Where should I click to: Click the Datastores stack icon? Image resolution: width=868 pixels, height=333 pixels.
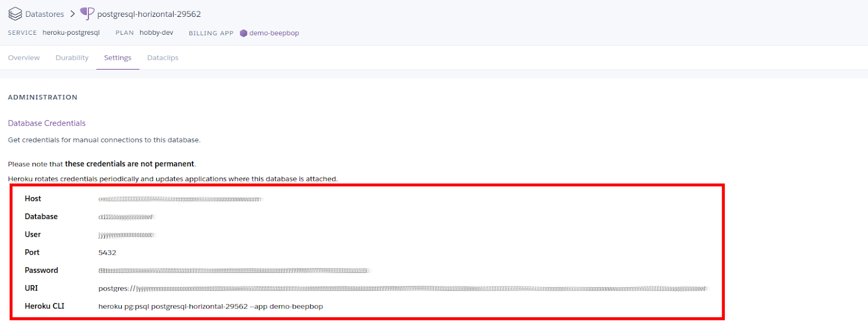[15, 14]
